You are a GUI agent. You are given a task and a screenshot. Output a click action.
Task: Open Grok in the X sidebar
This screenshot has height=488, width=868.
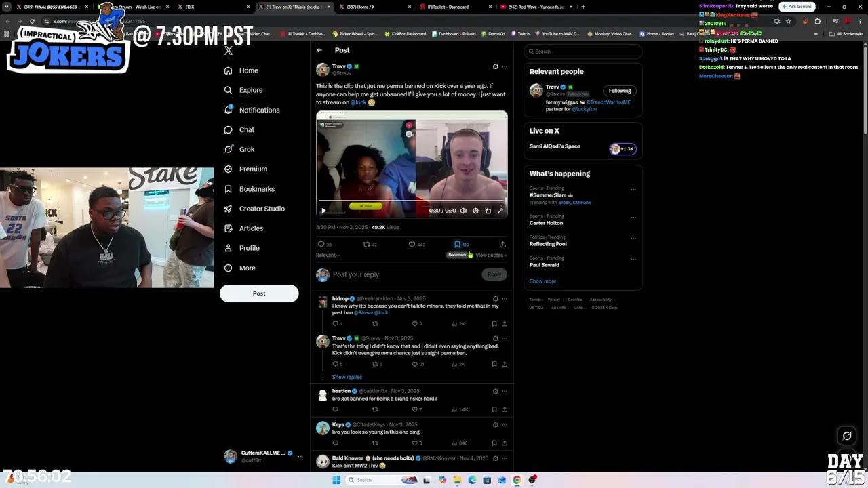[x=239, y=149]
